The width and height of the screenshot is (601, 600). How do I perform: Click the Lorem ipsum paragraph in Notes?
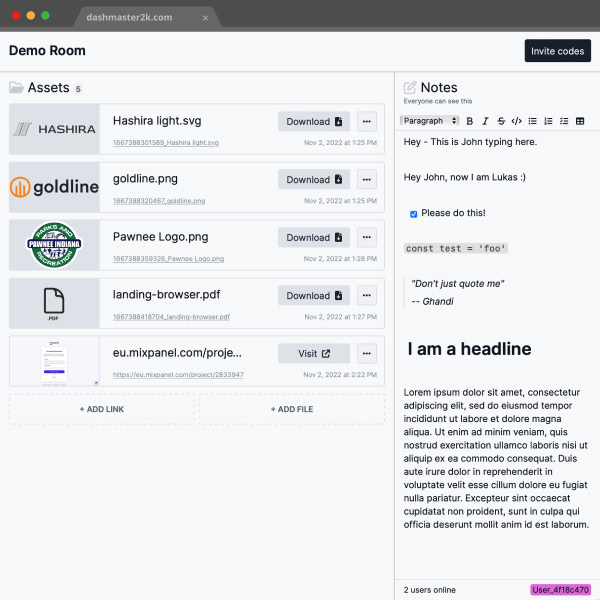(x=496, y=458)
